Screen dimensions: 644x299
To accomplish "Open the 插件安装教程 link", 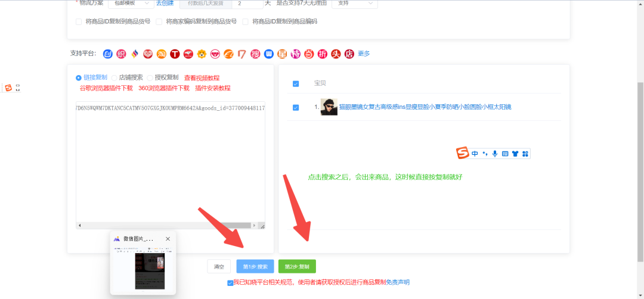I will click(x=213, y=88).
